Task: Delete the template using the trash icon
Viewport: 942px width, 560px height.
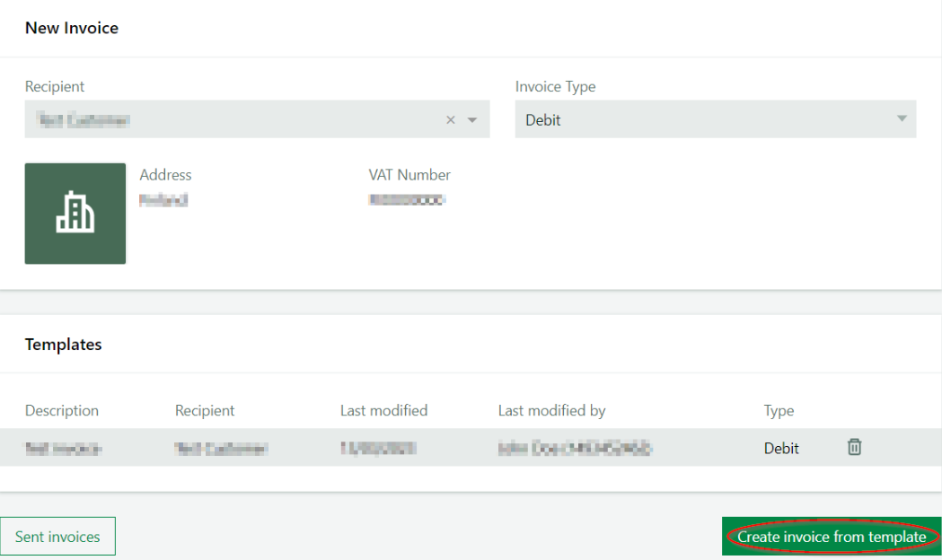Action: click(854, 447)
